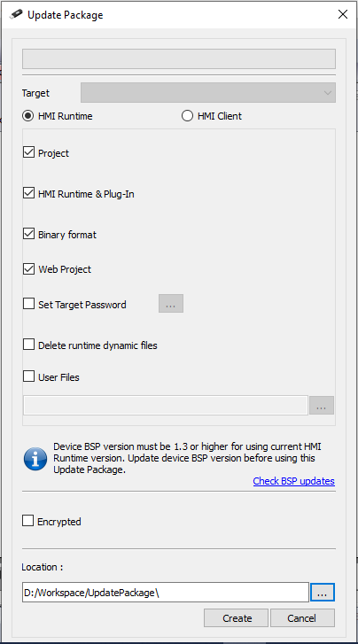Select the HMI Client radio button
The height and width of the screenshot is (644, 358).
pos(187,116)
